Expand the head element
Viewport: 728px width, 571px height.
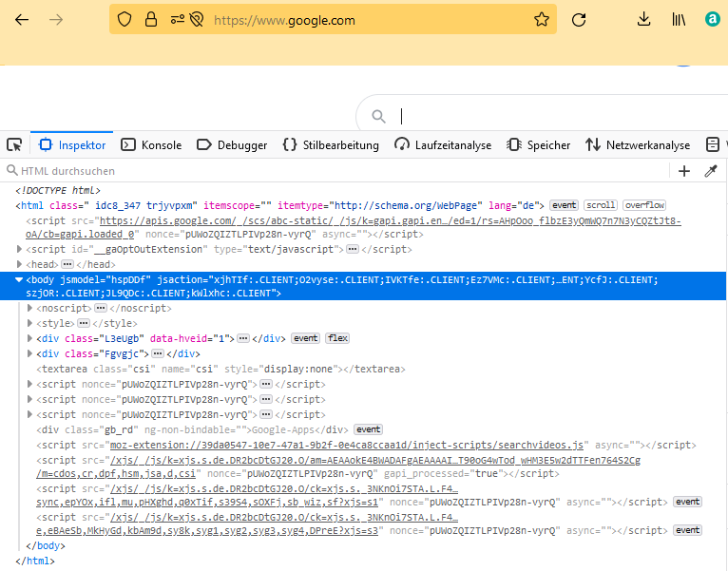(x=19, y=264)
